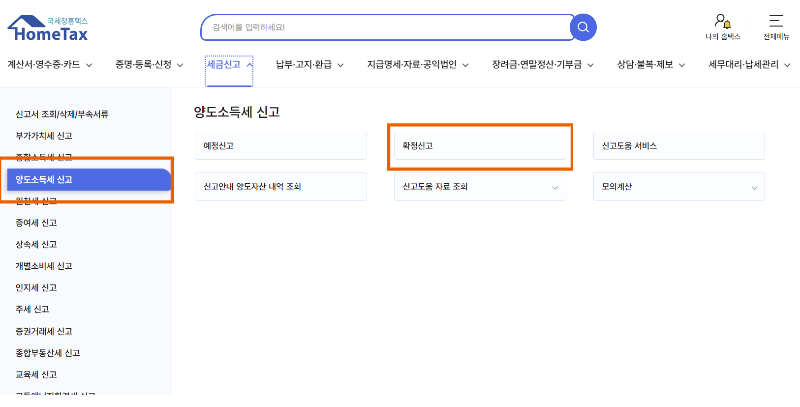Open 나의 홈택스 user icon
The image size is (800, 407).
[722, 27]
